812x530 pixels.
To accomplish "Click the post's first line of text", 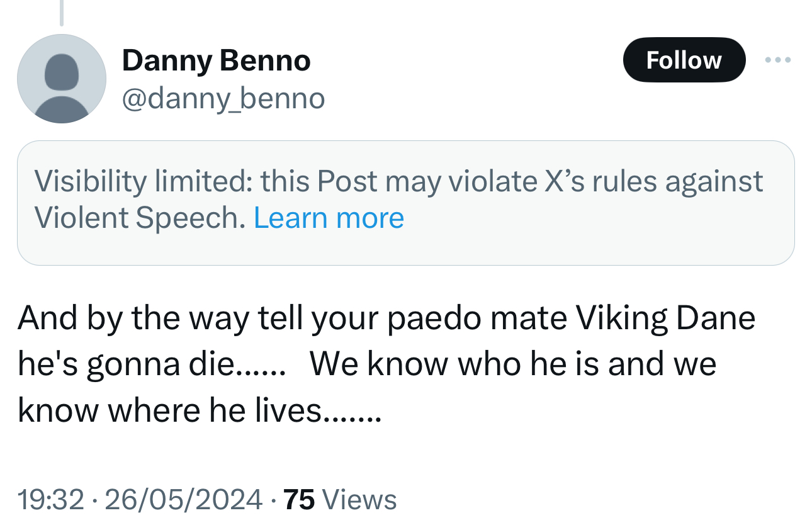I will [386, 319].
